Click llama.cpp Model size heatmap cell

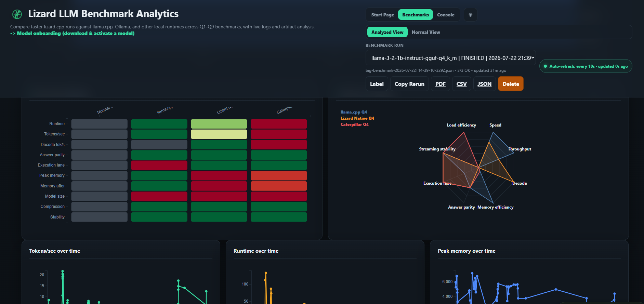(159, 196)
